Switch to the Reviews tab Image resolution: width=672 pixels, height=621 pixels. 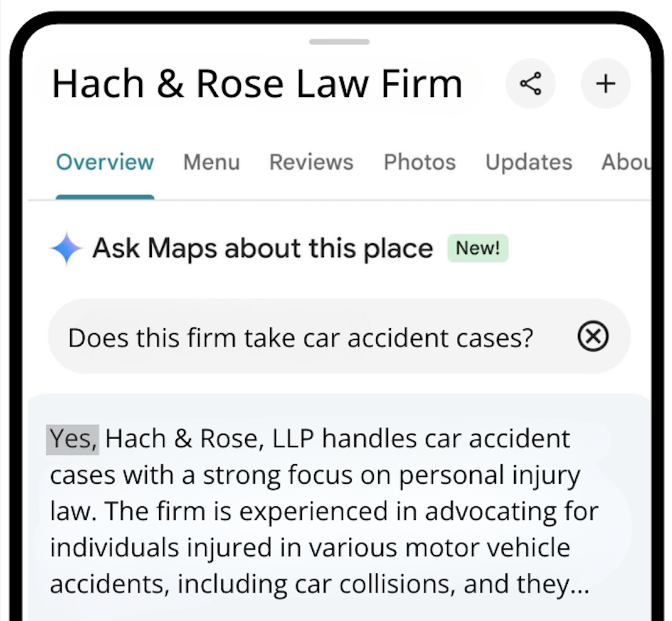[312, 162]
